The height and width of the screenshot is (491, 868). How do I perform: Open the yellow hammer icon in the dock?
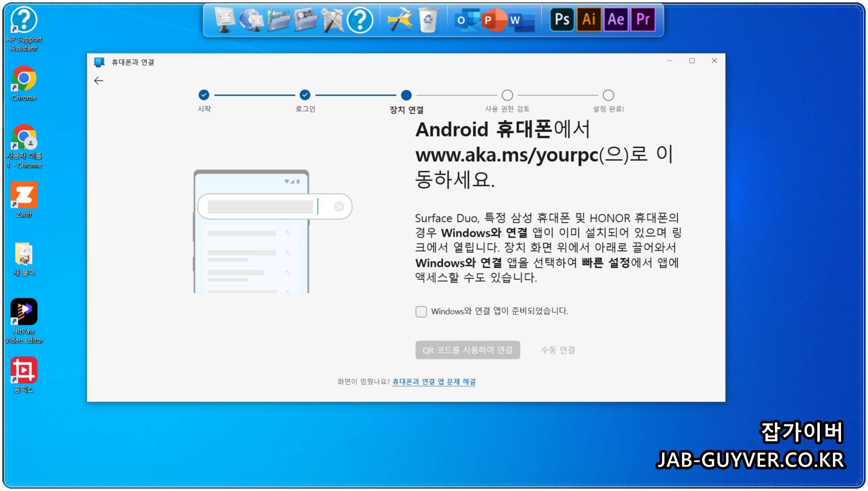(401, 20)
